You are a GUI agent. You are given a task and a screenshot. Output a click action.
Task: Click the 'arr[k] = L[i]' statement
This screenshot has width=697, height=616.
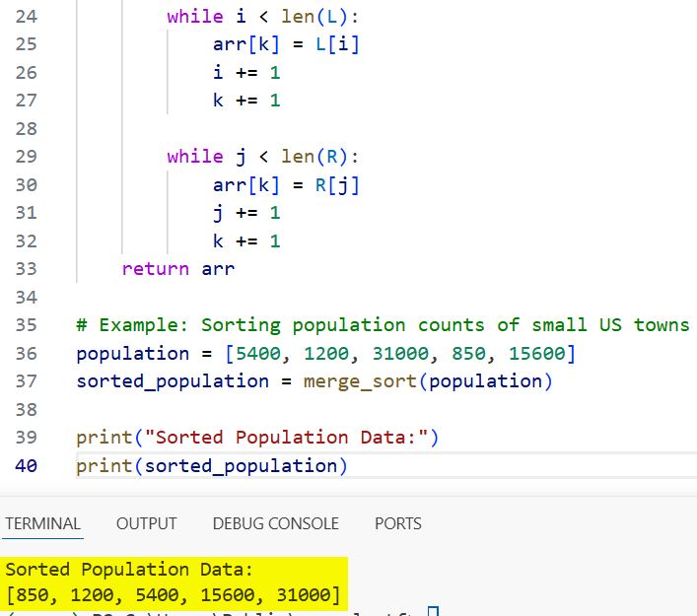286,44
